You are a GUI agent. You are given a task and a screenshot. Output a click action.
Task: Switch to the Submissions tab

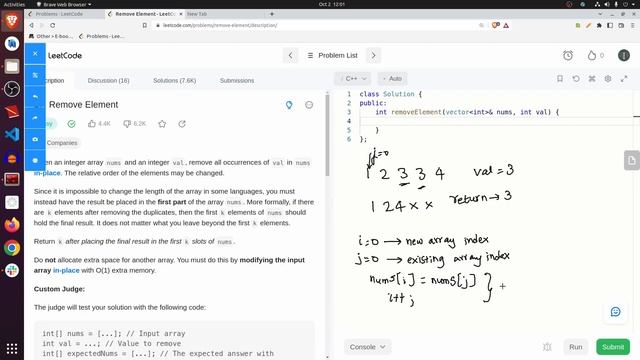click(x=237, y=80)
